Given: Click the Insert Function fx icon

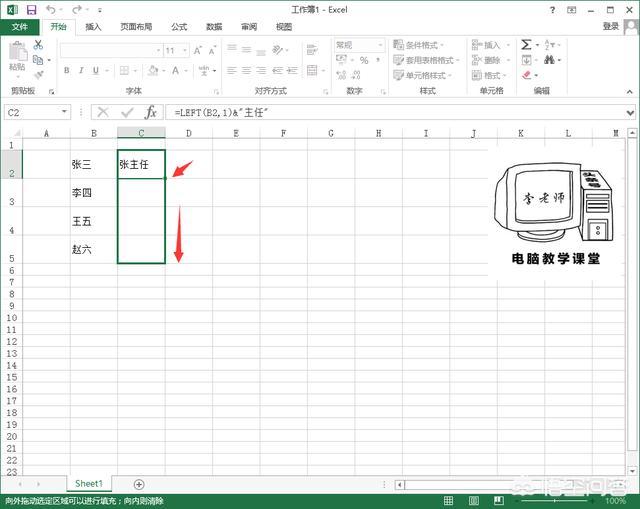Looking at the screenshot, I should (x=151, y=113).
